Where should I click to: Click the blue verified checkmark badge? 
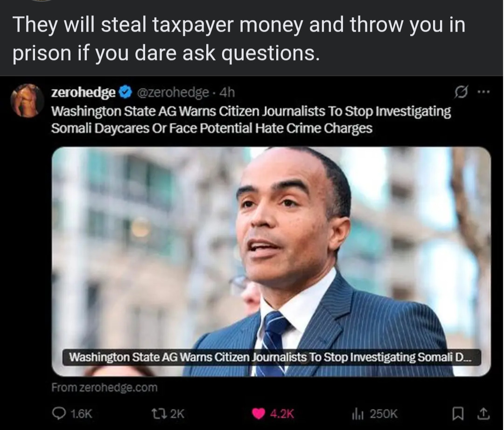126,92
